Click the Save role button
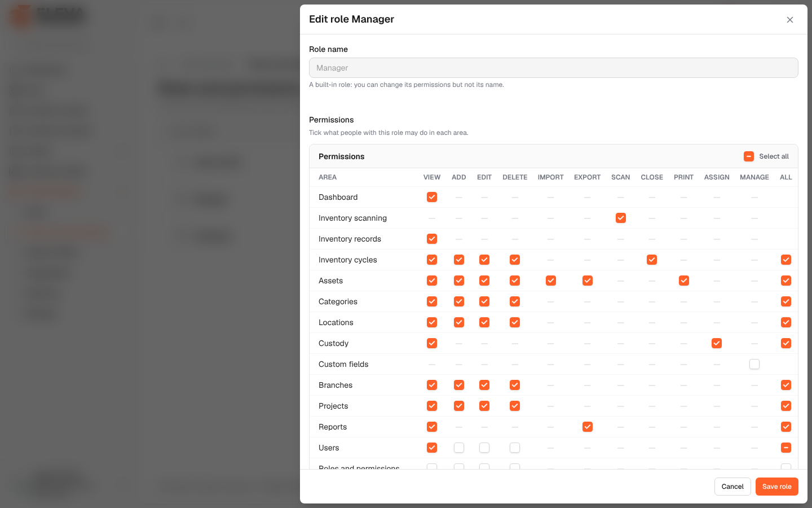This screenshot has width=812, height=508. pos(777,487)
